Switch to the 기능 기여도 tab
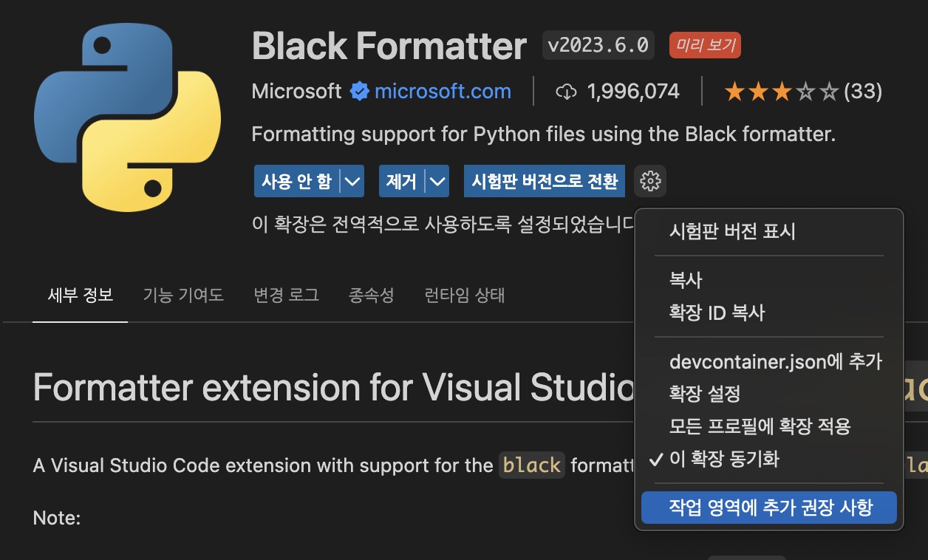The image size is (928, 560). (183, 296)
